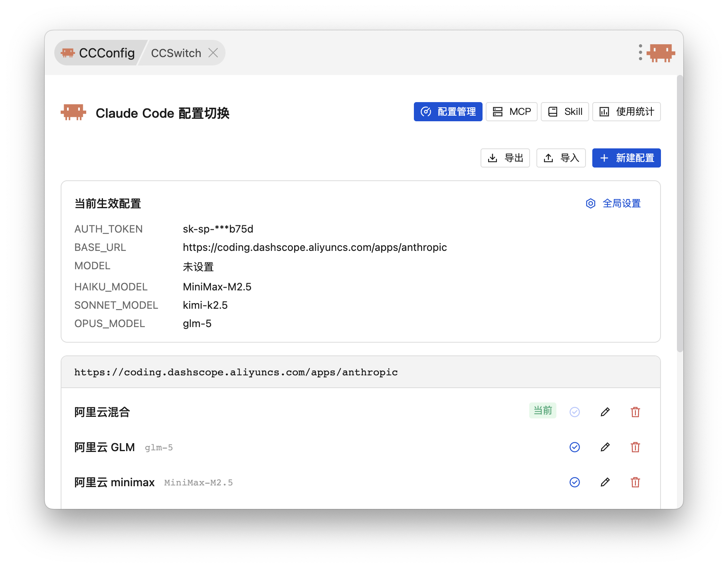Delete the 阿里云 minimax configuration
Image resolution: width=728 pixels, height=568 pixels.
[x=635, y=482]
